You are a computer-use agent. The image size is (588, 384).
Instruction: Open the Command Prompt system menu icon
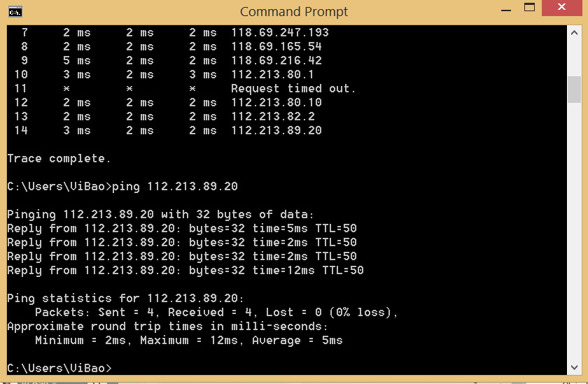15,12
